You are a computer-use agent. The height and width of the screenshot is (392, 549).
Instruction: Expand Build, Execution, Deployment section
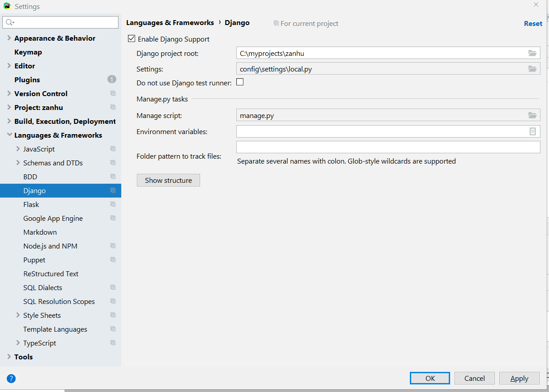pyautogui.click(x=9, y=121)
